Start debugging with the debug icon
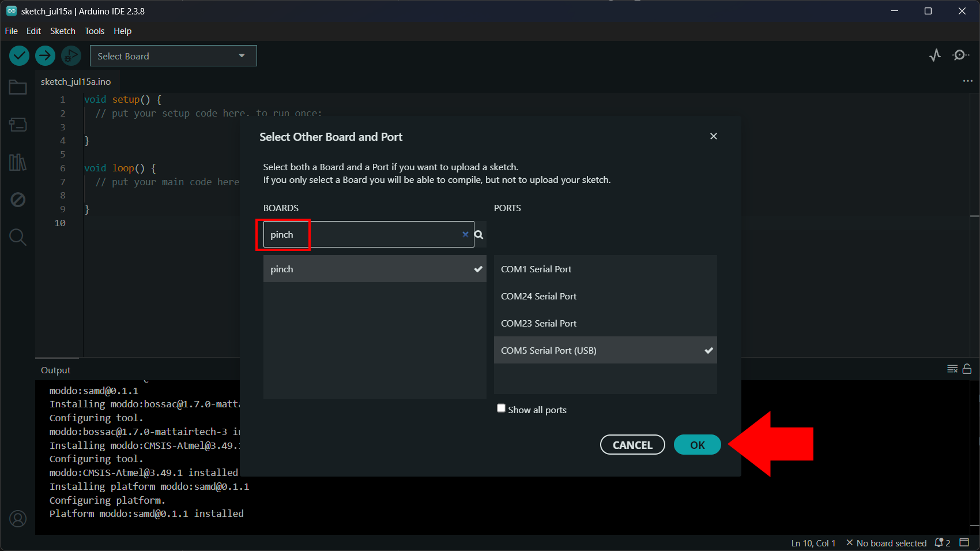The image size is (980, 551). 71,56
